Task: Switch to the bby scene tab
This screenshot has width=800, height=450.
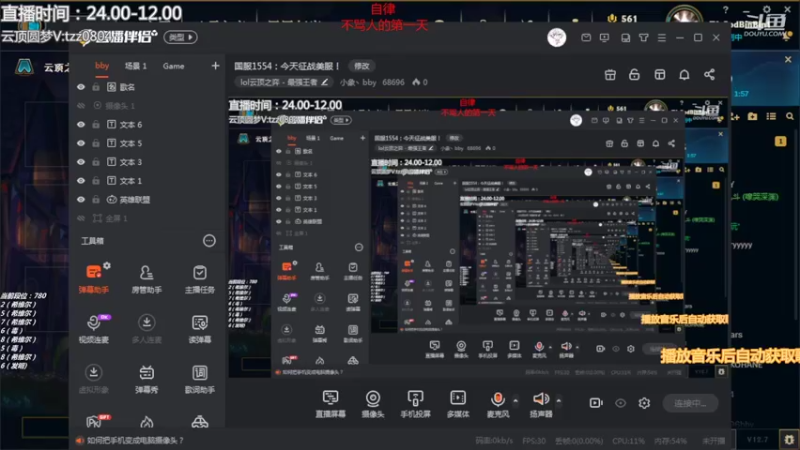Action: point(102,66)
